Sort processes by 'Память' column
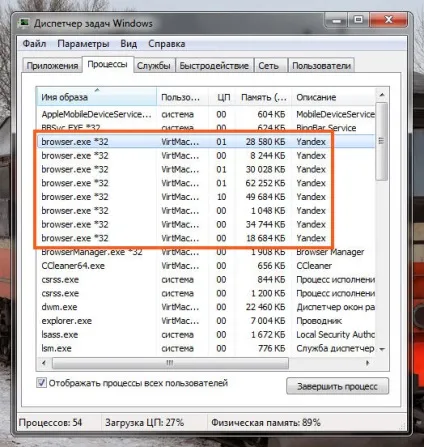 (263, 97)
